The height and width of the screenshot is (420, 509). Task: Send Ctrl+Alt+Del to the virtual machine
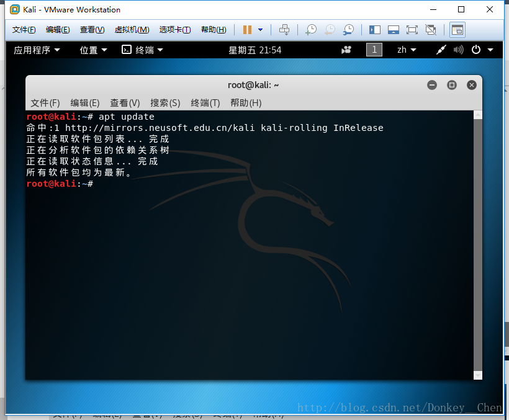click(284, 30)
